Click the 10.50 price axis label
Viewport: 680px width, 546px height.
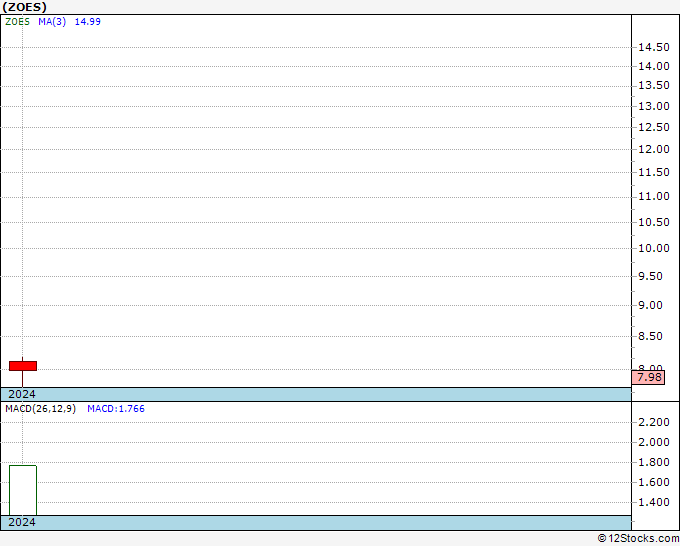(x=654, y=222)
